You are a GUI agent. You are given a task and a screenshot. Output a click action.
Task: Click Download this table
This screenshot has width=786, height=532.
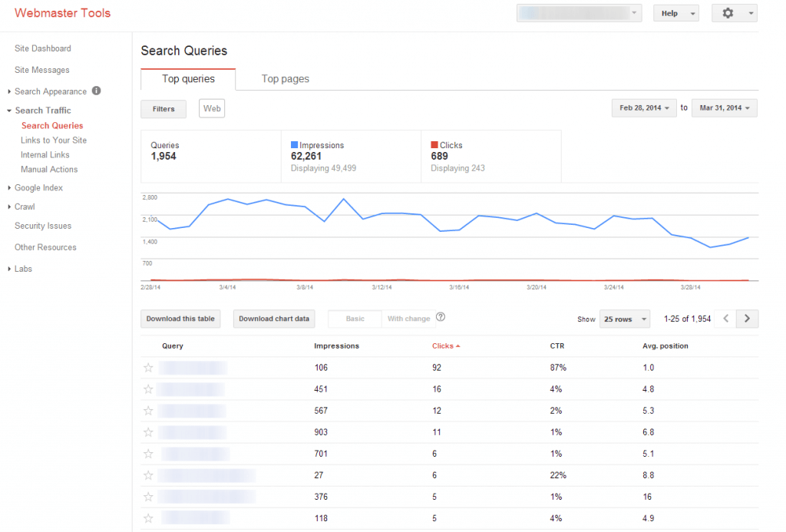point(180,319)
